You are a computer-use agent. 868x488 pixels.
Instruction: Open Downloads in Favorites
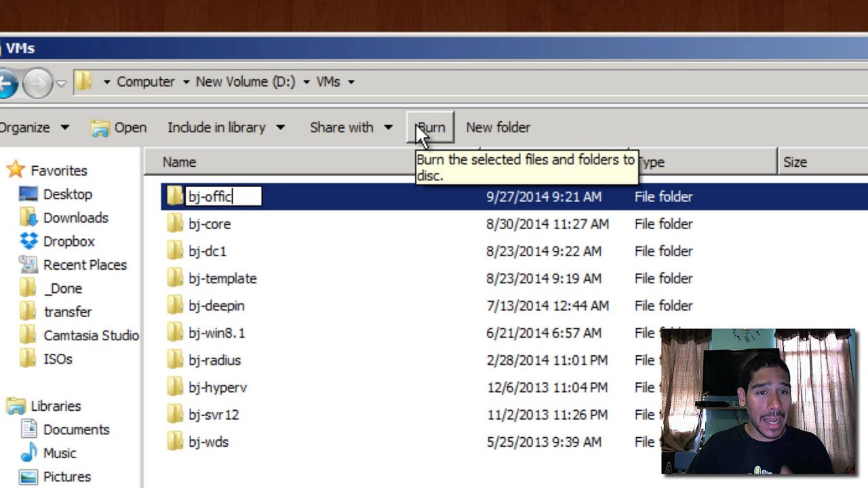75,218
